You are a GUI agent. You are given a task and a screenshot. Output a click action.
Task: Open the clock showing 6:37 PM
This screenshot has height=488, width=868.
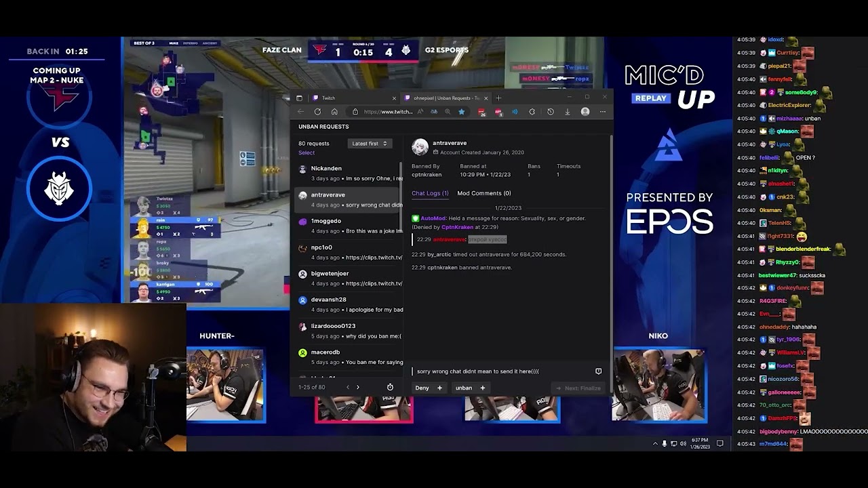(700, 443)
